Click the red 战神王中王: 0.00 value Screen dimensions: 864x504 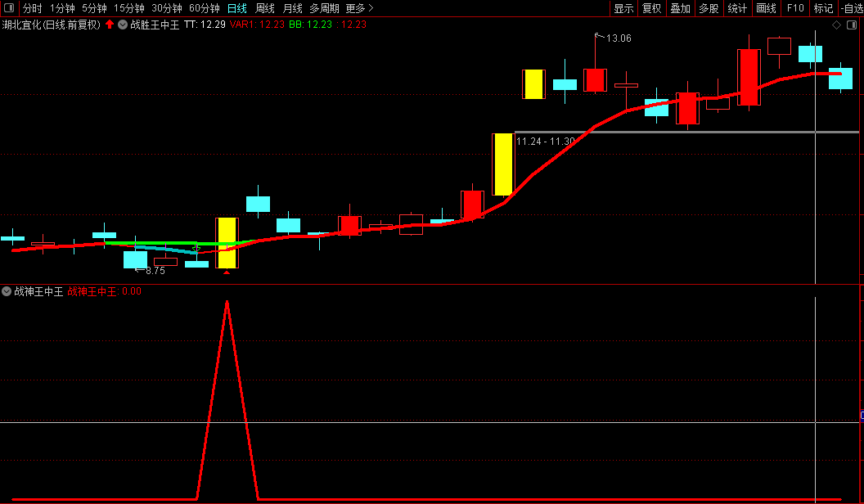tap(105, 291)
